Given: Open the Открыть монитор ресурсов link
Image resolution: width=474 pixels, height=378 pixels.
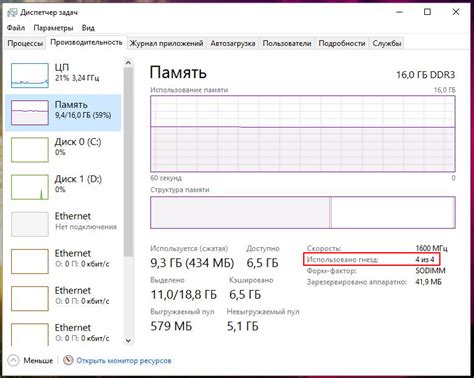Looking at the screenshot, I should click(124, 360).
